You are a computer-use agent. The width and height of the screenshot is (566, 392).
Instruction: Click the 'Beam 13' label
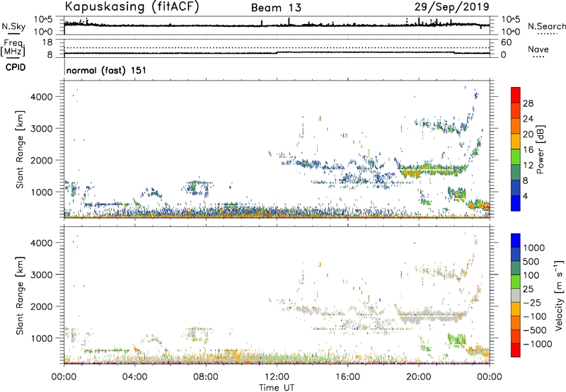pos(276,8)
